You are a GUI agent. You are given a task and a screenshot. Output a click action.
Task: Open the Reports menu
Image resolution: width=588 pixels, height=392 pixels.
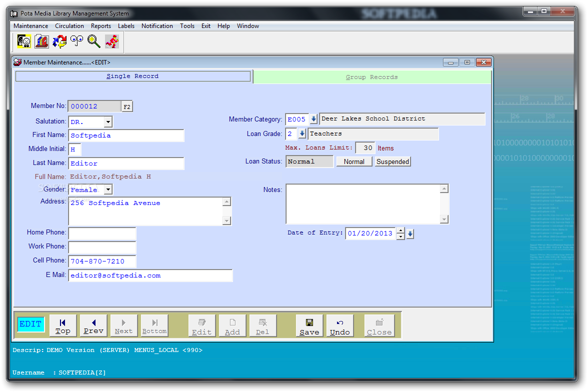click(x=101, y=26)
